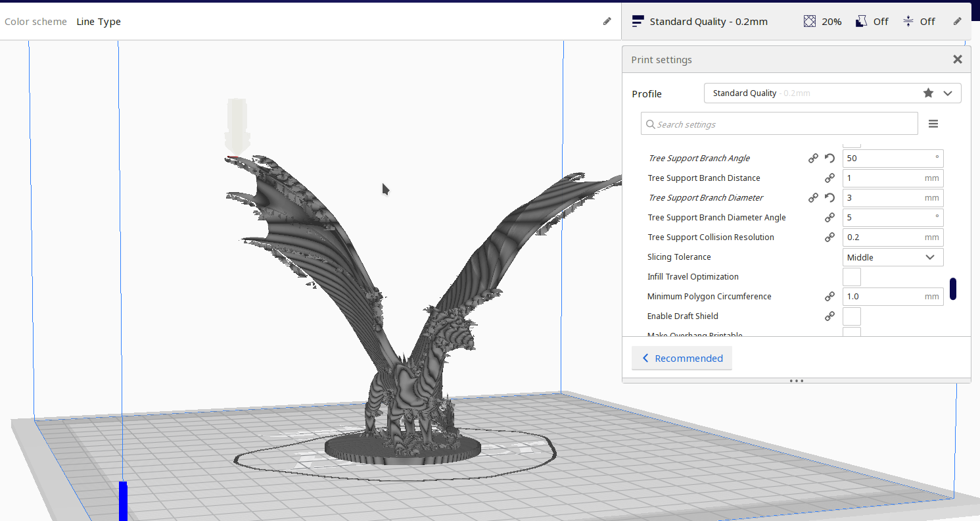Click the Tree Support Branch Angle field
Image resolution: width=980 pixels, height=521 pixels.
pyautogui.click(x=893, y=159)
